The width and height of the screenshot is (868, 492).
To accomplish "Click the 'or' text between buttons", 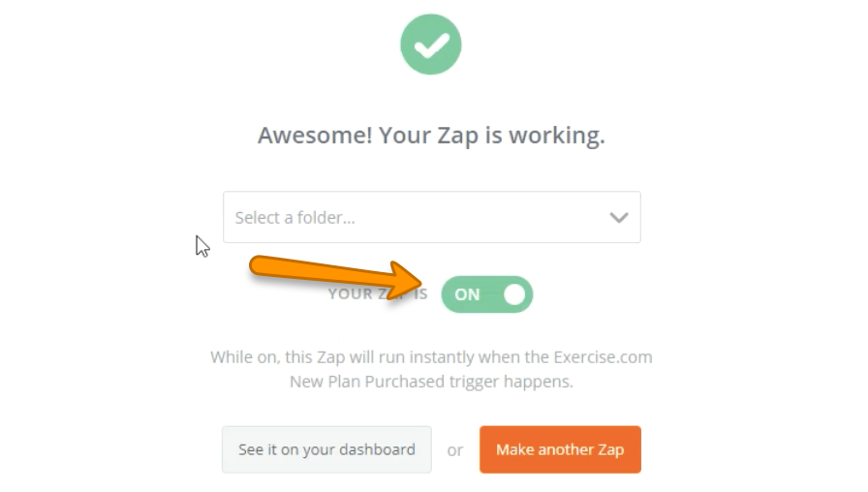I will tap(455, 450).
